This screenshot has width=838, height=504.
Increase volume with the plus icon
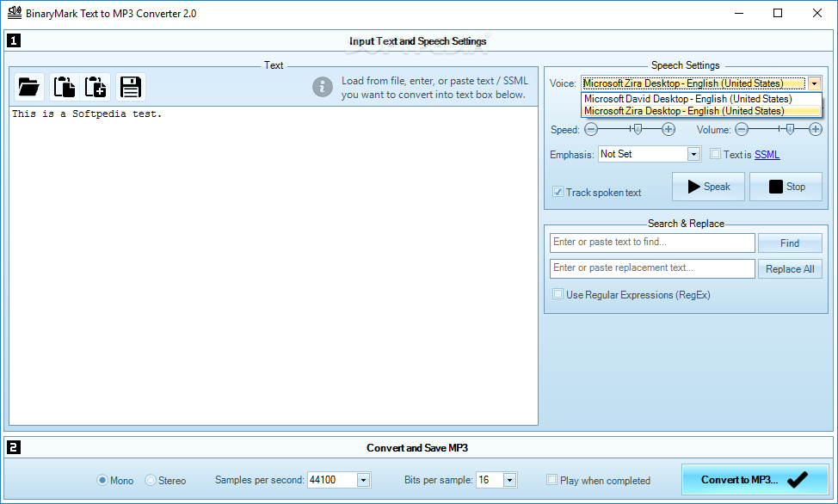pos(815,129)
